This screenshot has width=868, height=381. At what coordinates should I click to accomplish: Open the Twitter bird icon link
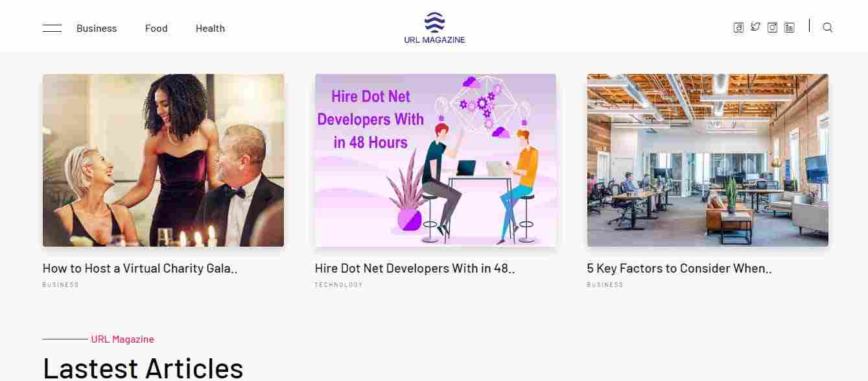(x=755, y=27)
